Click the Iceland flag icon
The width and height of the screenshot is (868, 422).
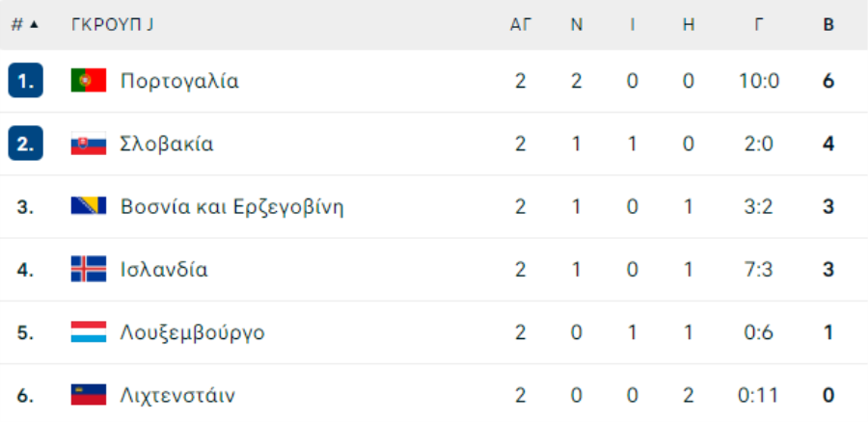coord(89,270)
